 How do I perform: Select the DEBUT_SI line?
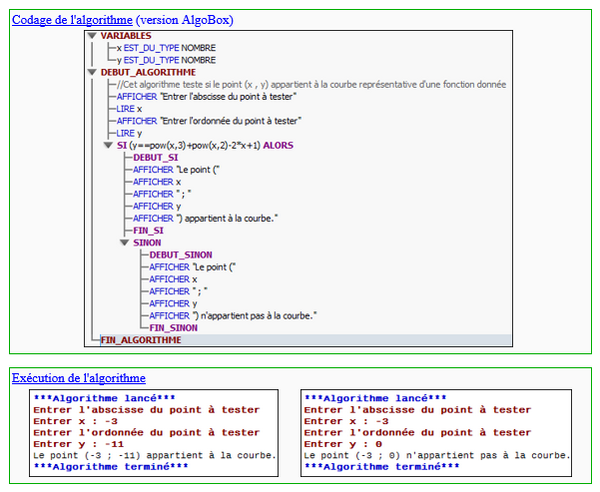click(156, 158)
